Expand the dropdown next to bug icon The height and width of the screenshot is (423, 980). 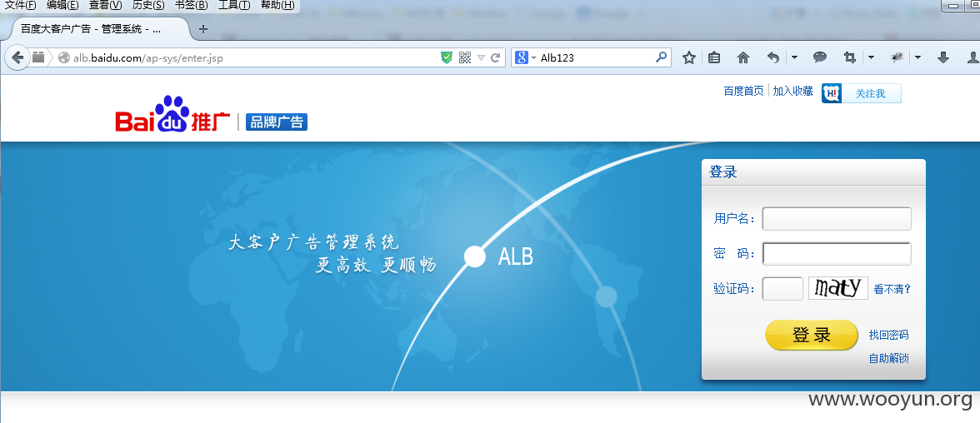tap(918, 57)
